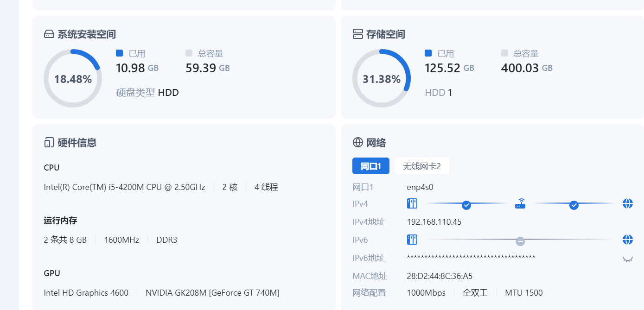Viewport: 644px width, 310px height.
Task: Click the minus status indicator on IPv6 line
Action: [520, 241]
